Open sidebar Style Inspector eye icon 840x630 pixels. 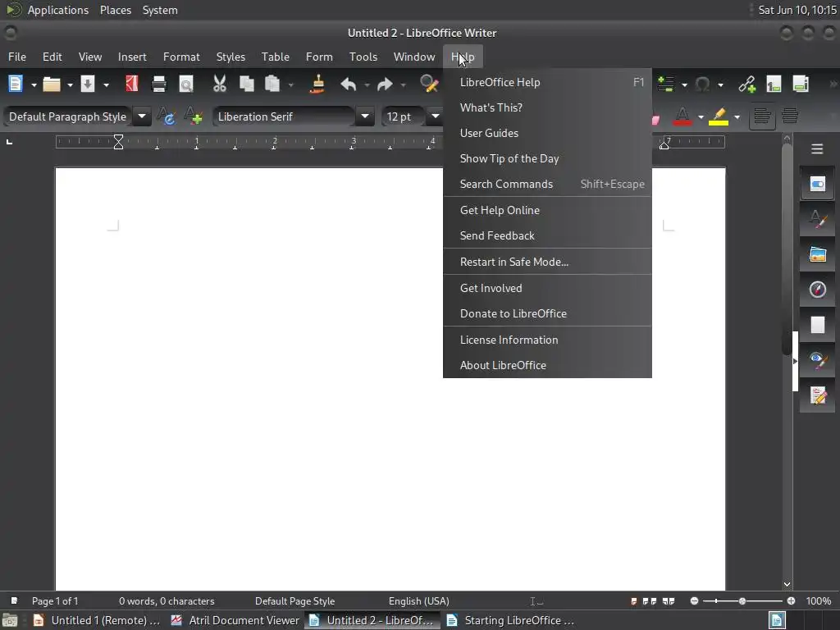(817, 361)
